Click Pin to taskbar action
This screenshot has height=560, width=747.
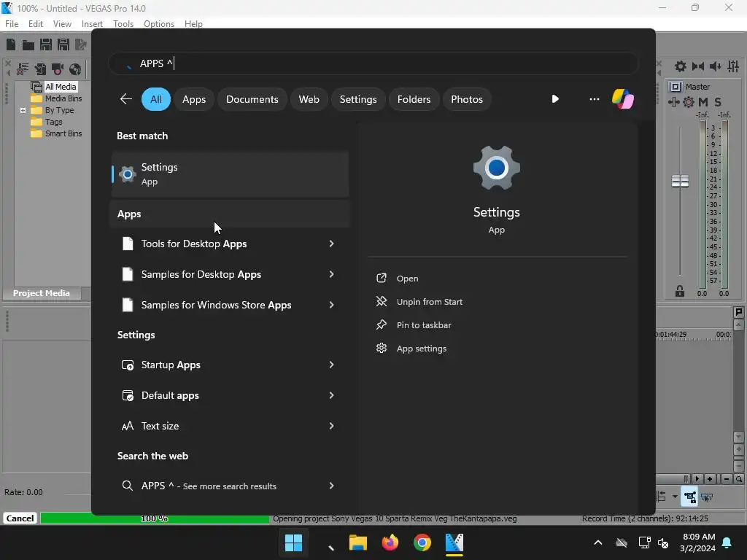pos(414,325)
